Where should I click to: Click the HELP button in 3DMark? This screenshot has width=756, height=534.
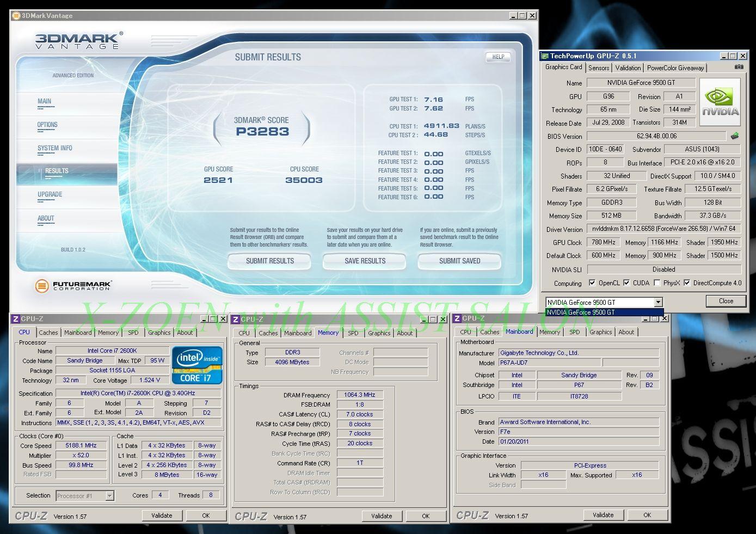coord(498,57)
